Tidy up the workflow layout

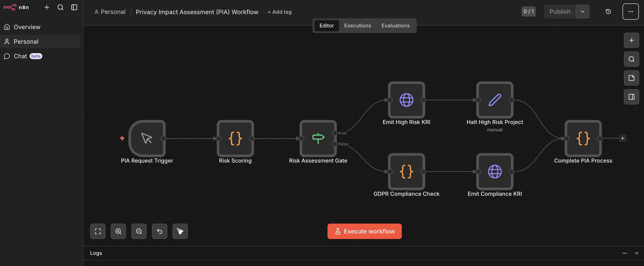point(180,231)
